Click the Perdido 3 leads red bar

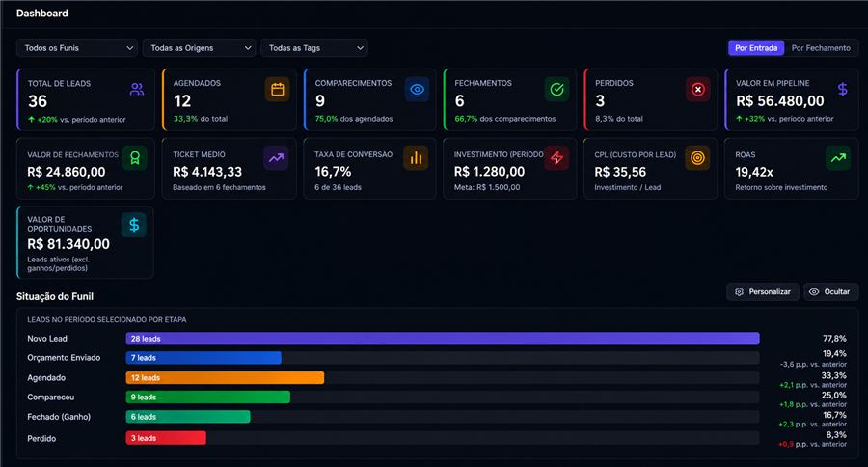(x=166, y=438)
